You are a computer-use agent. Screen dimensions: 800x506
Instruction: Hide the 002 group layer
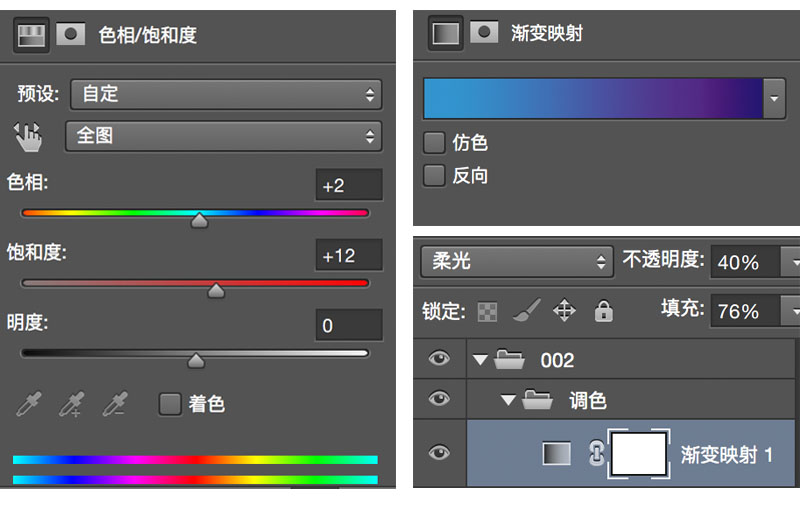pos(439,359)
